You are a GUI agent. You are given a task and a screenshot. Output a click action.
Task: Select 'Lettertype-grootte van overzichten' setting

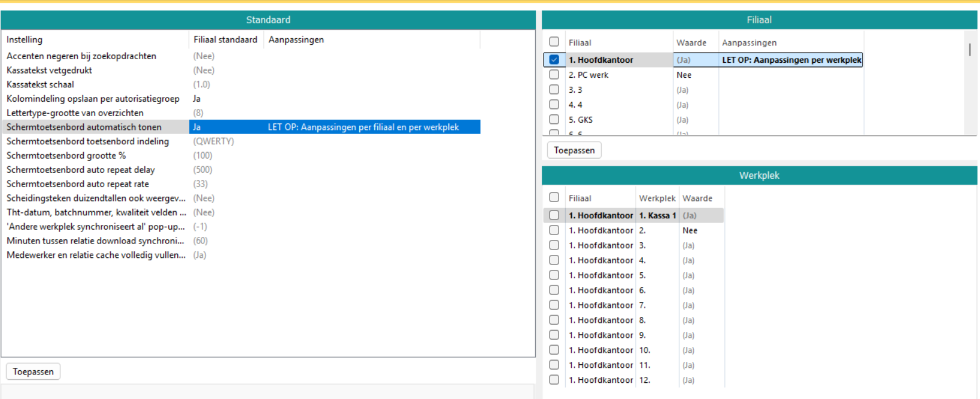75,112
